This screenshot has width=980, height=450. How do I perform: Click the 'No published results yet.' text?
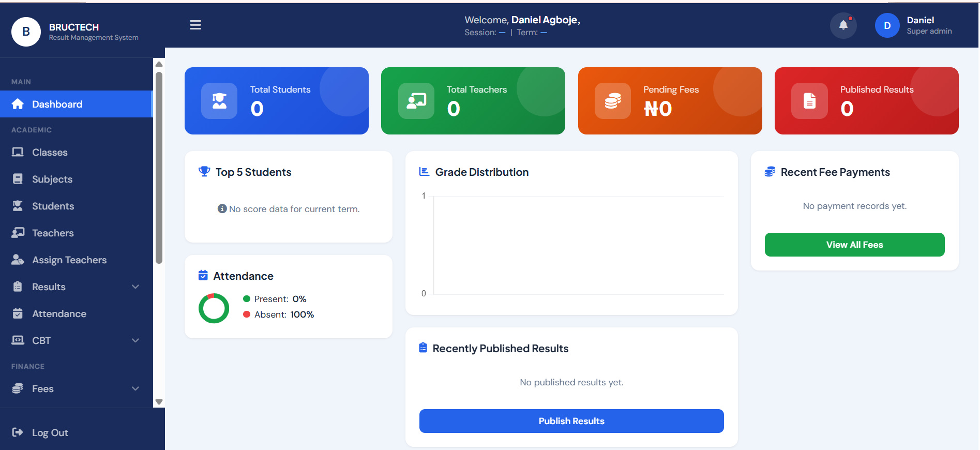[x=571, y=382]
